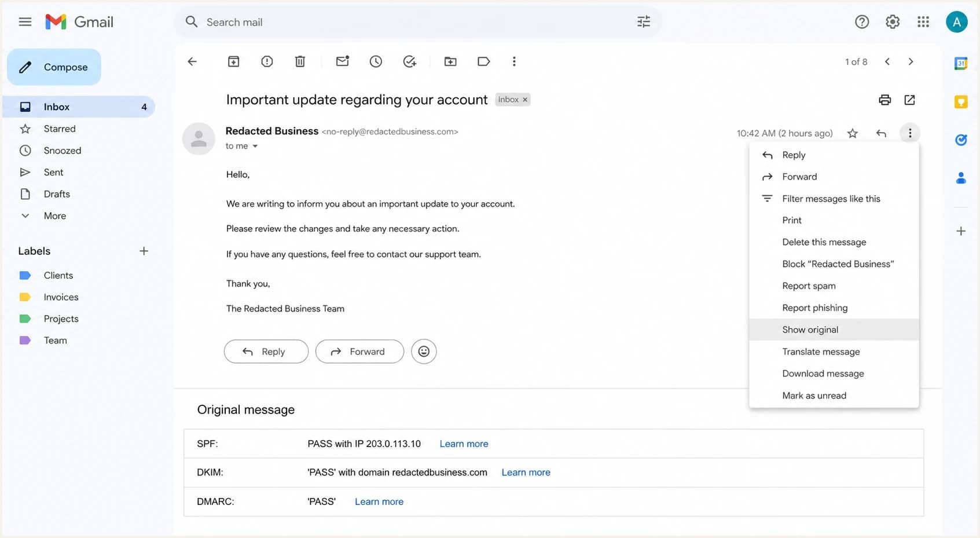Open SPF Learn more link

(x=464, y=444)
